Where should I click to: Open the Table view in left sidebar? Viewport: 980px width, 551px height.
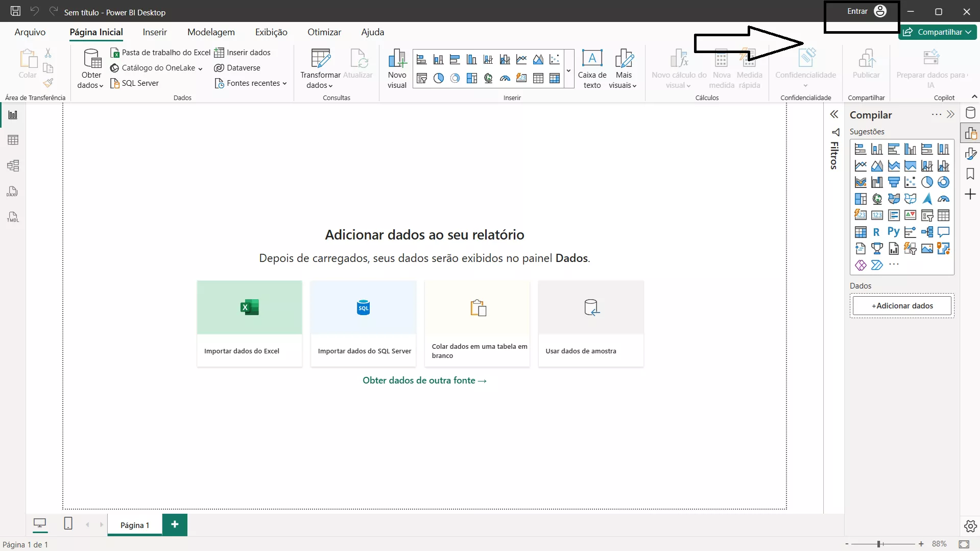(13, 140)
